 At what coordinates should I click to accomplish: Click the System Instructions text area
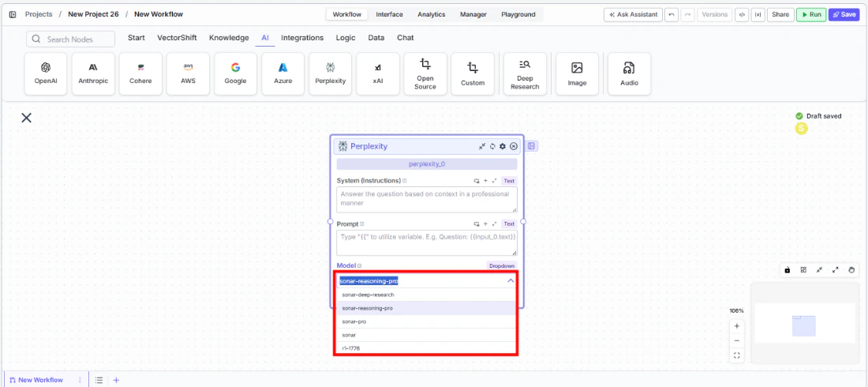click(x=427, y=200)
